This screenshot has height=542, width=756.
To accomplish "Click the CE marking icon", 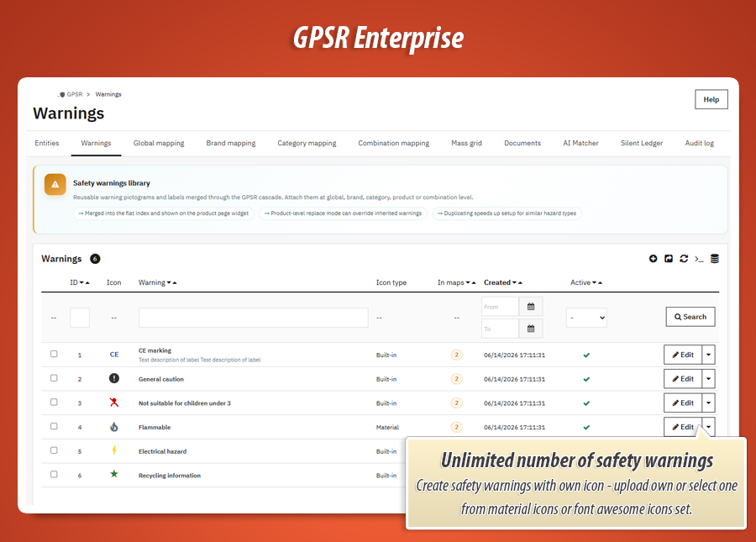I will [114, 355].
